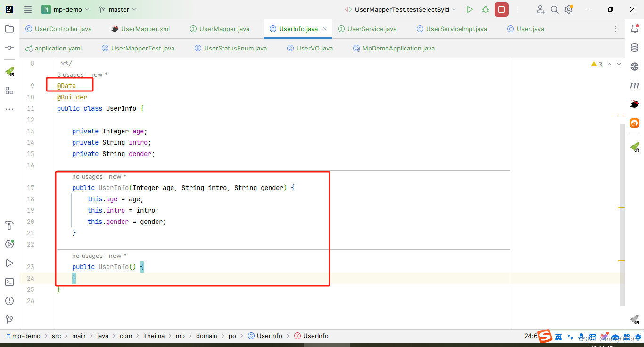Open IDE settings gear
The width and height of the screenshot is (644, 347).
[x=569, y=9]
